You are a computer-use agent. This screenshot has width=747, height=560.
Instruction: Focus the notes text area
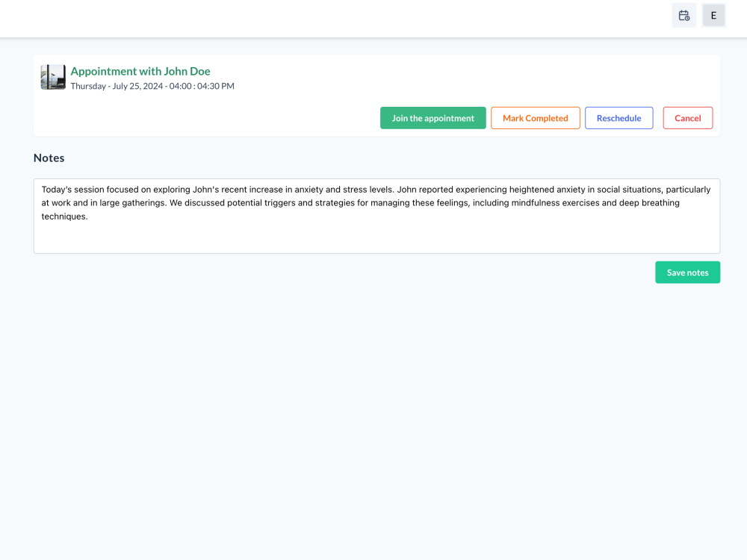tap(376, 216)
